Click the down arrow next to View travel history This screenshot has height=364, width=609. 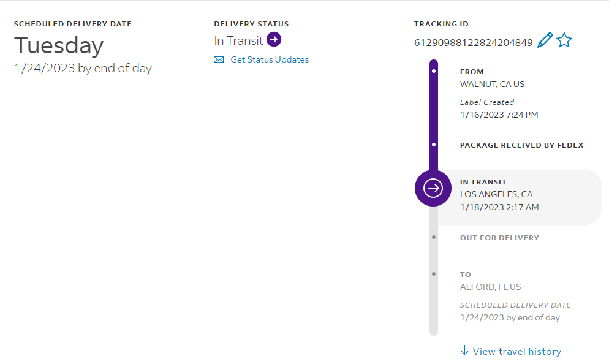pos(464,351)
